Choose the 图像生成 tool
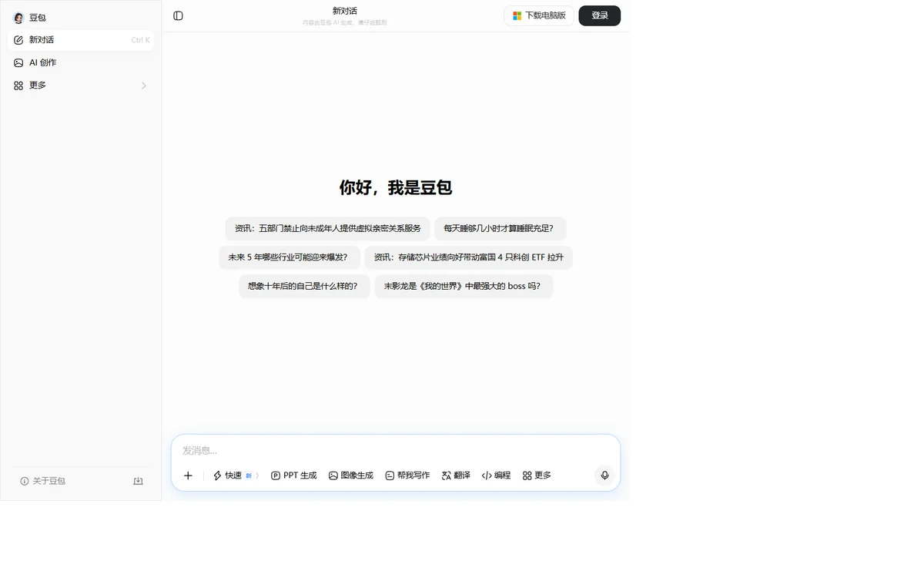 click(350, 476)
